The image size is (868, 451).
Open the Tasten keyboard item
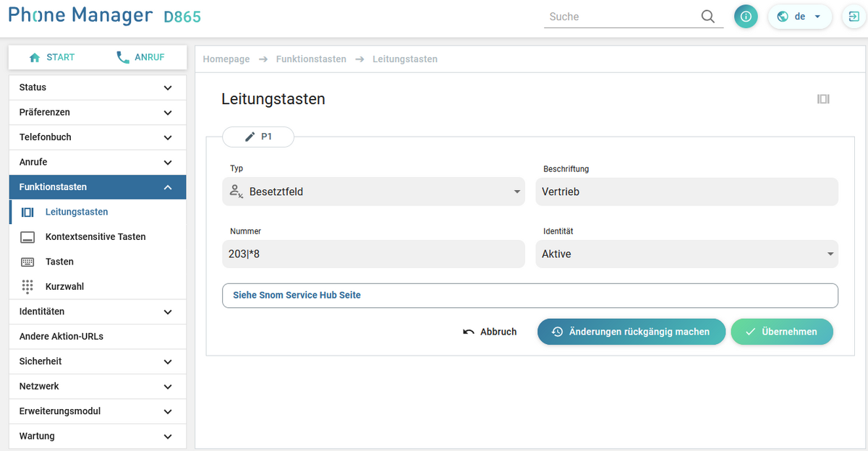(59, 262)
